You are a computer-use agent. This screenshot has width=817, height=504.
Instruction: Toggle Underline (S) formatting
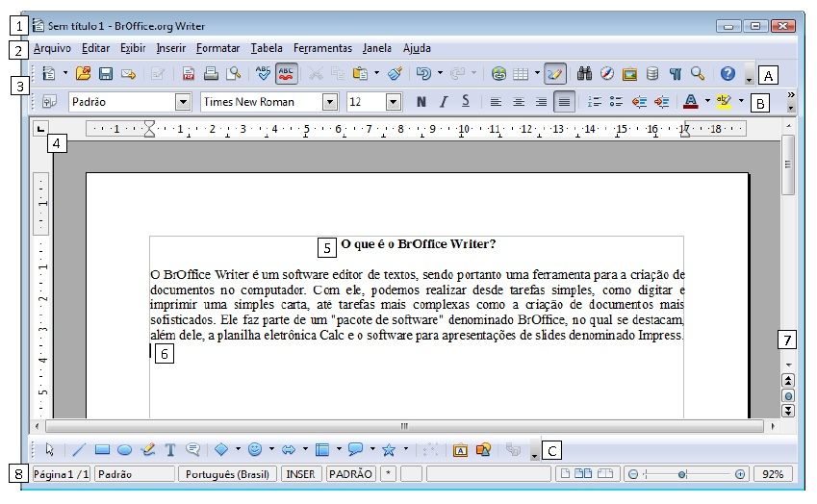tap(466, 101)
